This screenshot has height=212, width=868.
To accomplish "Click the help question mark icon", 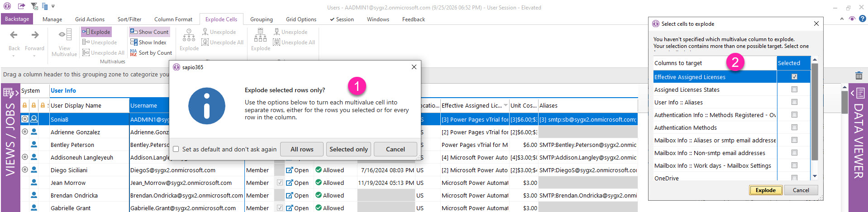I will [x=863, y=19].
